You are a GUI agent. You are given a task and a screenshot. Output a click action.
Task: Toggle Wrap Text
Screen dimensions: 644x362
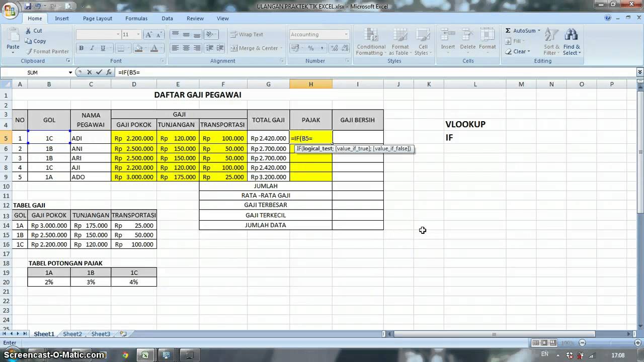pyautogui.click(x=247, y=35)
